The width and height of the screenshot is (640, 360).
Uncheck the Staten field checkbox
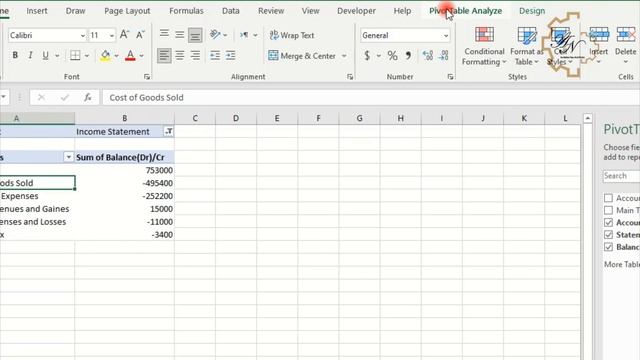pyautogui.click(x=608, y=235)
